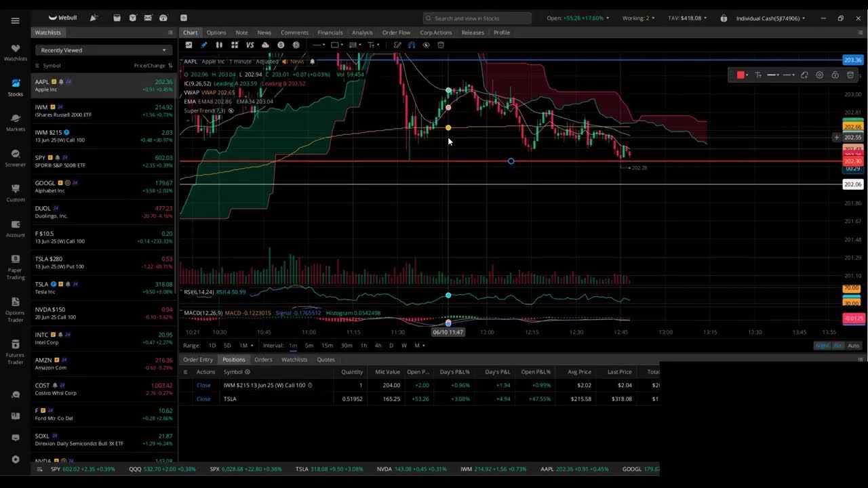Image resolution: width=868 pixels, height=488 pixels.
Task: Open line style dropdown in floating toolbar
Action: pos(789,75)
